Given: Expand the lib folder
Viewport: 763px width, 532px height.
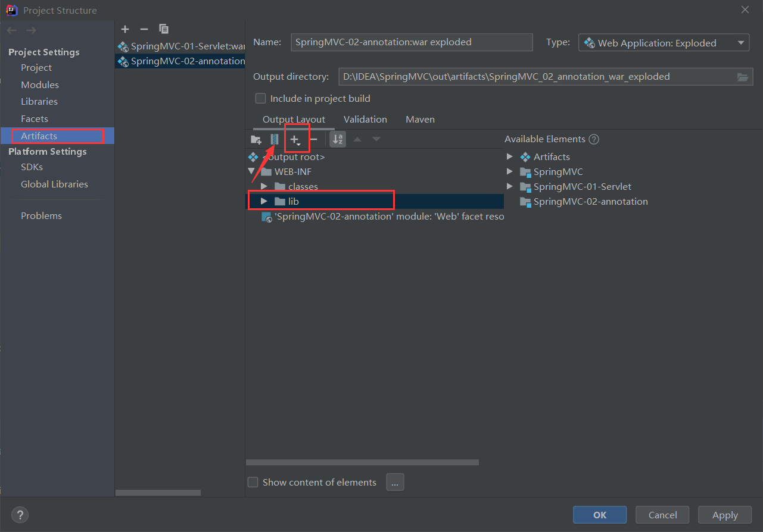Looking at the screenshot, I should coord(264,201).
